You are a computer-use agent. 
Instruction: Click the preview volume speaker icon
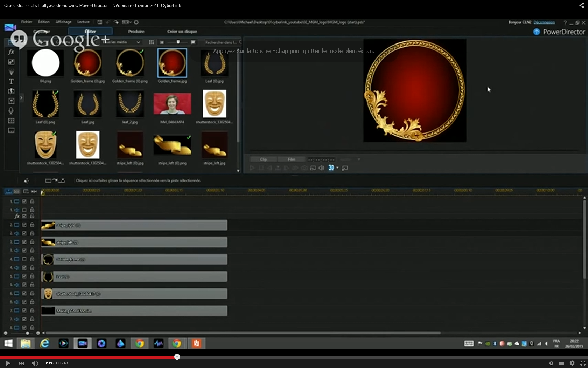[x=321, y=168]
